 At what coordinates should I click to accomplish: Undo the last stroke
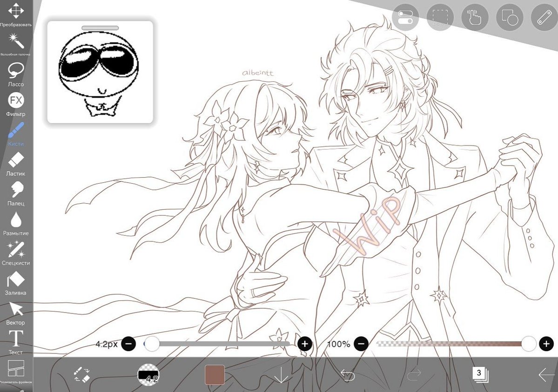348,375
